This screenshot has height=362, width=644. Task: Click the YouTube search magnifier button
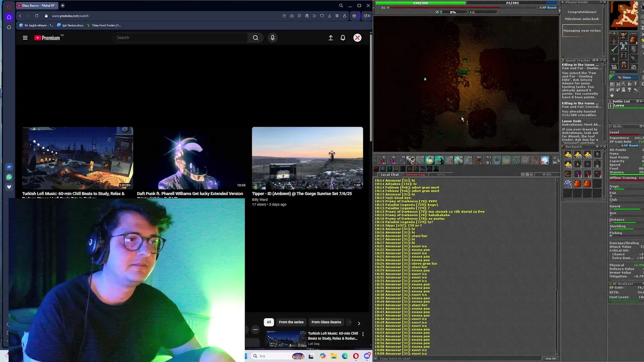[x=256, y=38]
